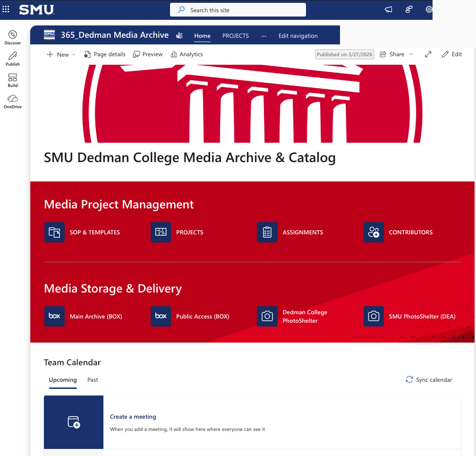Switch to the Past calendar tab
Image resolution: width=476 pixels, height=456 pixels.
coord(93,380)
